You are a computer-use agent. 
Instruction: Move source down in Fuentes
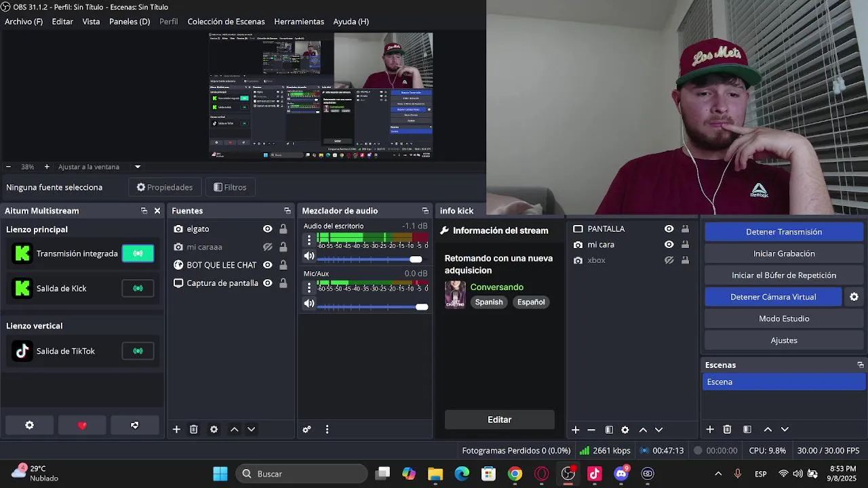[x=251, y=429]
